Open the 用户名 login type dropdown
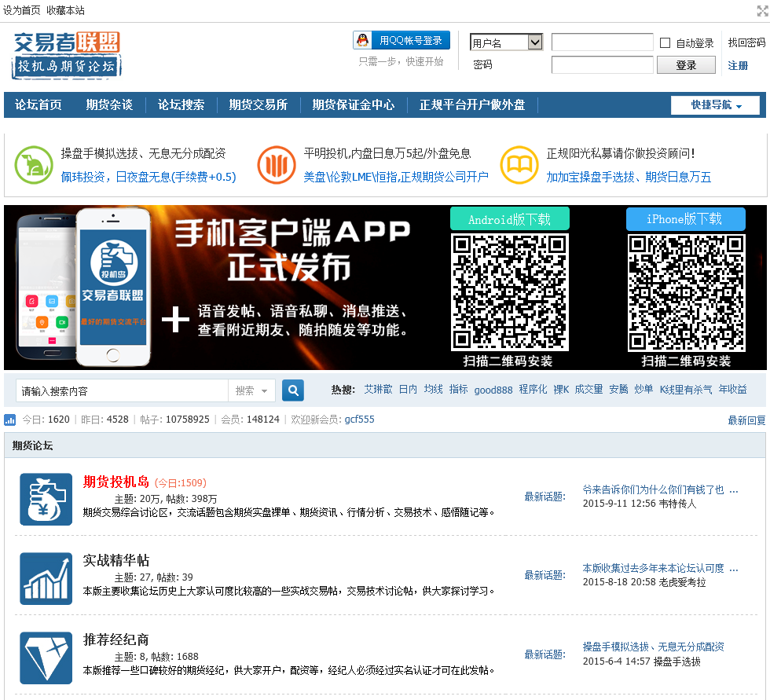Image resolution: width=770 pixels, height=700 pixels. tap(506, 42)
